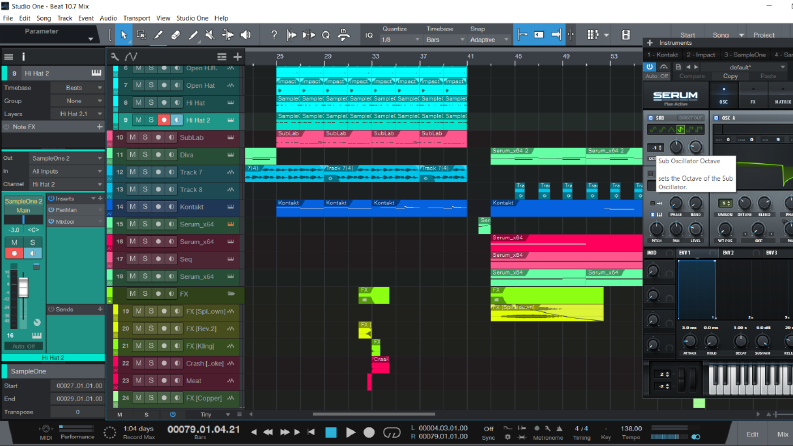The image size is (793, 446).
Task: Toggle monitor on Hi Hat 2 track
Action: 177,120
